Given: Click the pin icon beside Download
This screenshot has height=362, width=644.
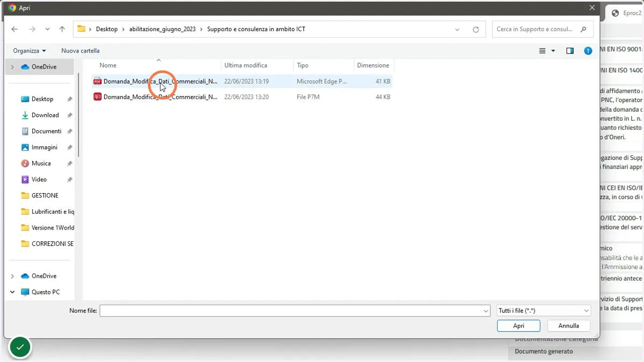Looking at the screenshot, I should tap(70, 115).
